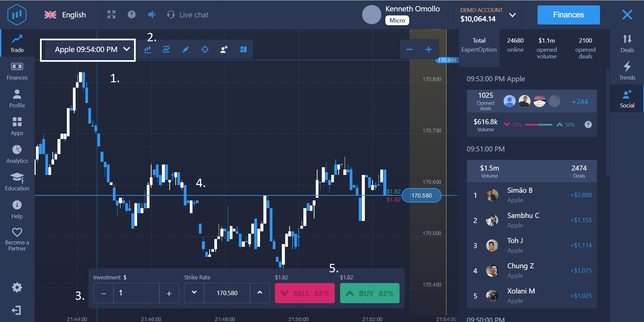Toggle the multi-chart grid layout icon

click(243, 49)
